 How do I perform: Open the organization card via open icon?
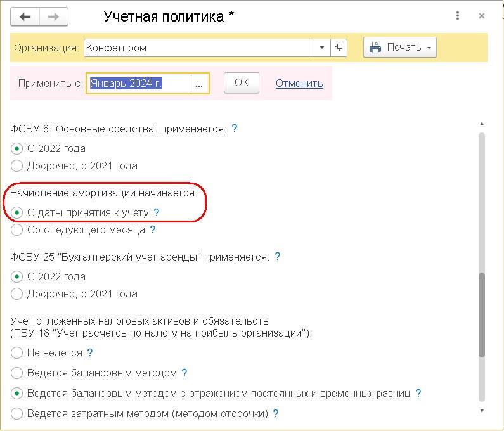click(339, 48)
